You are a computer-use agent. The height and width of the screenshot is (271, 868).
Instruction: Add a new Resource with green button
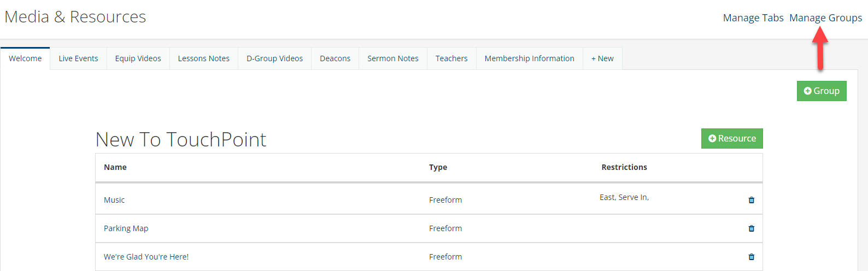click(x=732, y=138)
